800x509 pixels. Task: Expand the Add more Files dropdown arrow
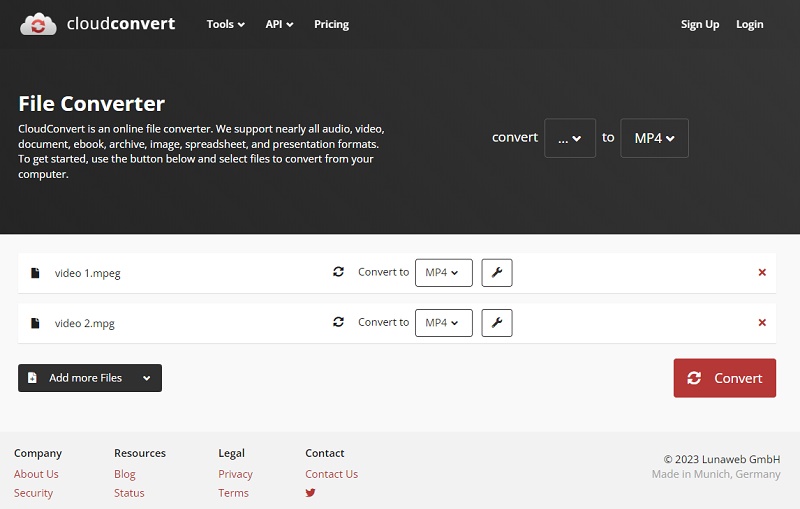pos(146,378)
